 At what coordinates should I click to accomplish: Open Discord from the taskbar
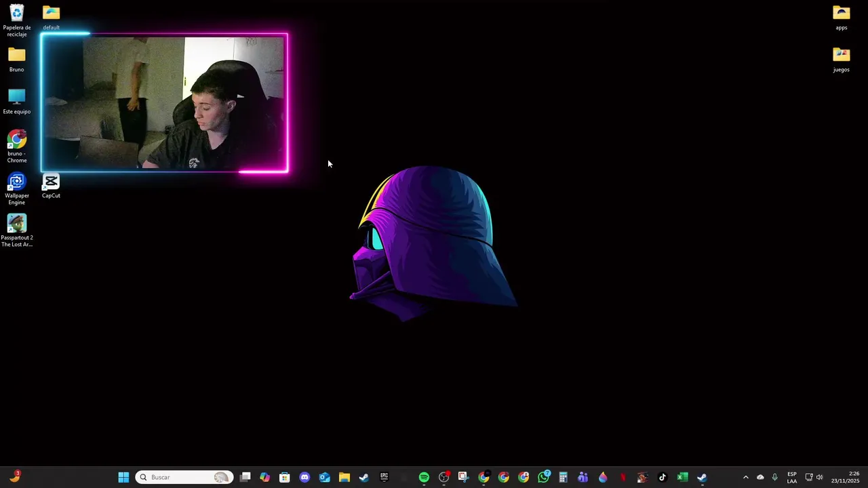[304, 477]
